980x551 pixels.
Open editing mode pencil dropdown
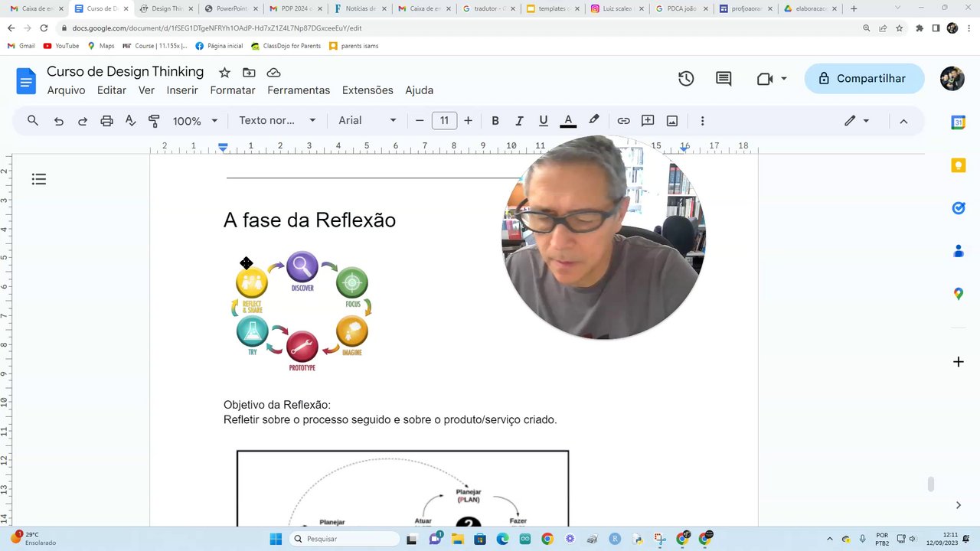coord(857,121)
